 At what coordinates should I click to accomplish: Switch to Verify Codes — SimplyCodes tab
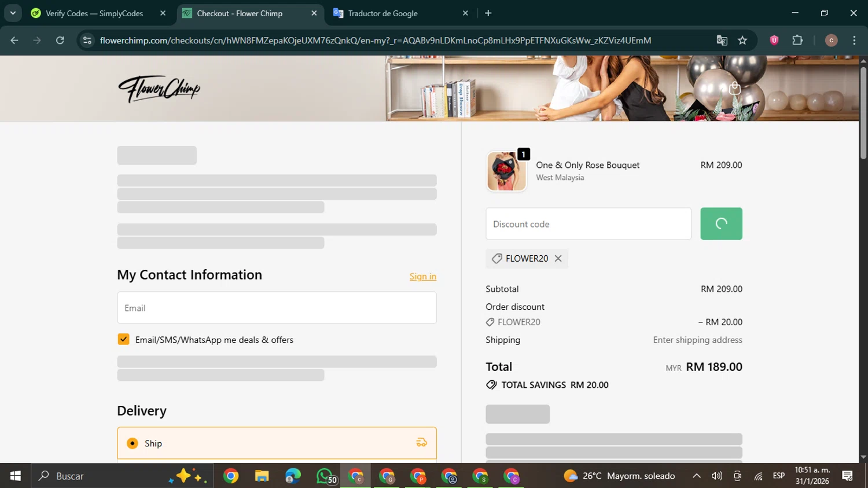click(x=100, y=13)
